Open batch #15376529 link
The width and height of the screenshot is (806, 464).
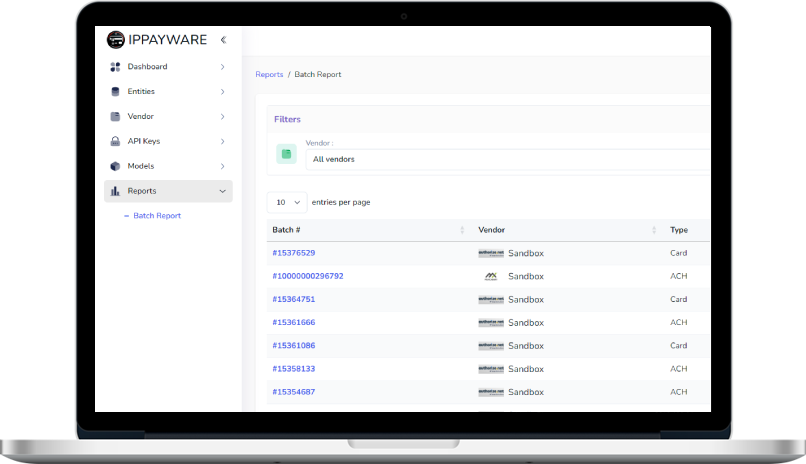293,253
